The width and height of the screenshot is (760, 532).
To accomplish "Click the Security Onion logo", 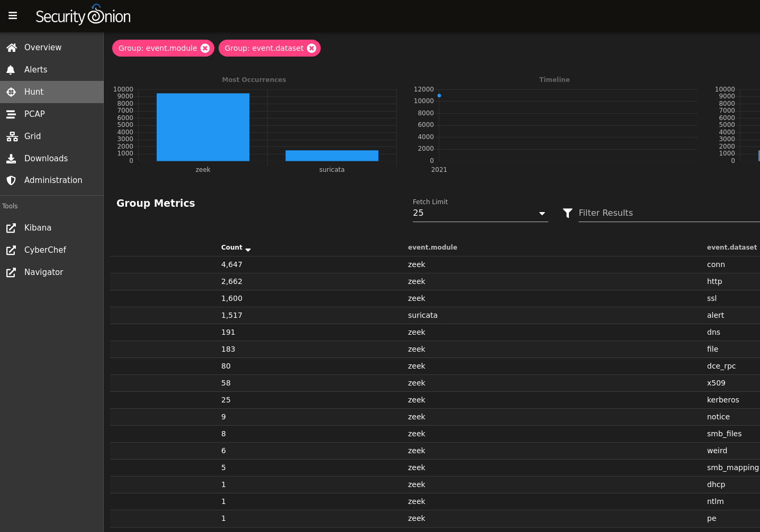I will (x=83, y=15).
